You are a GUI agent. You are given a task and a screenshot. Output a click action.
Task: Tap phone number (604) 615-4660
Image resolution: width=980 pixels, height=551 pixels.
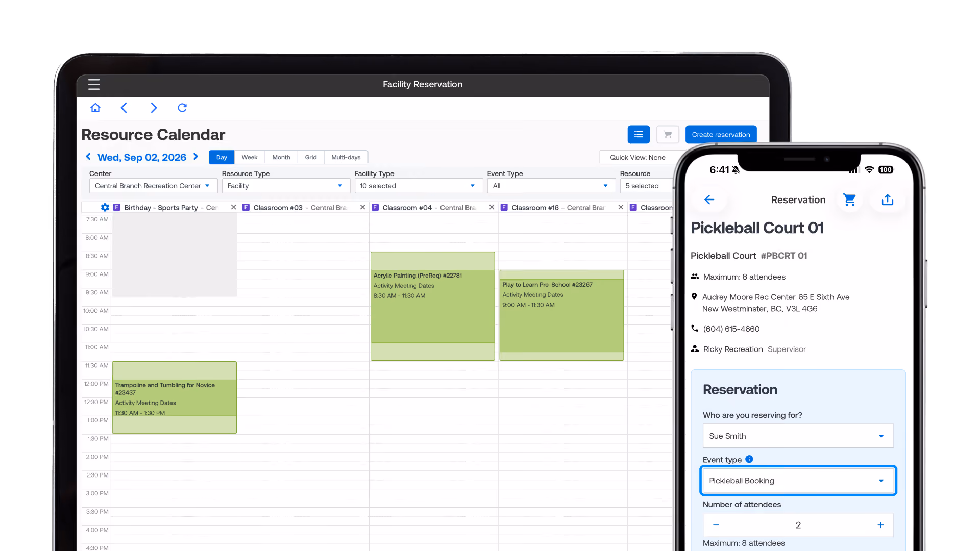click(x=731, y=329)
